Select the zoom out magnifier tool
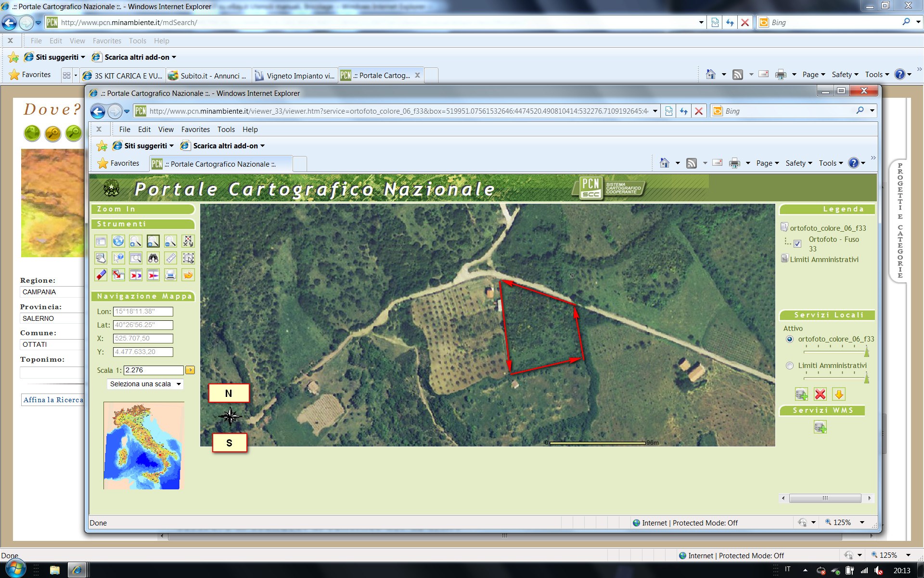924x578 pixels. point(170,241)
